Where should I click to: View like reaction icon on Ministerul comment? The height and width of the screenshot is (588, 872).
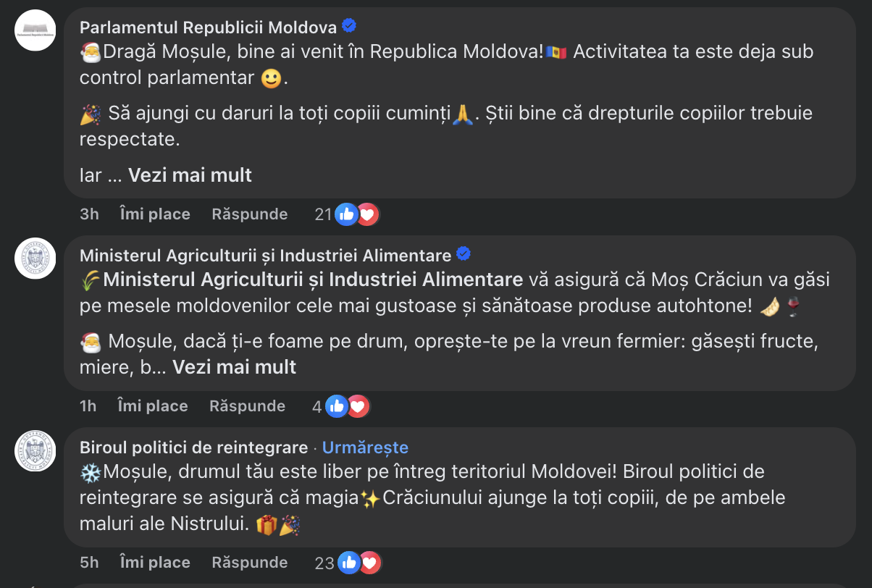(x=336, y=406)
